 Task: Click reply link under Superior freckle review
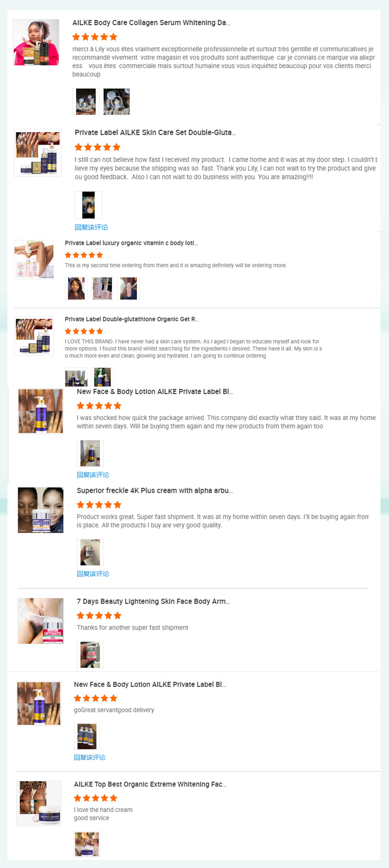coord(93,573)
